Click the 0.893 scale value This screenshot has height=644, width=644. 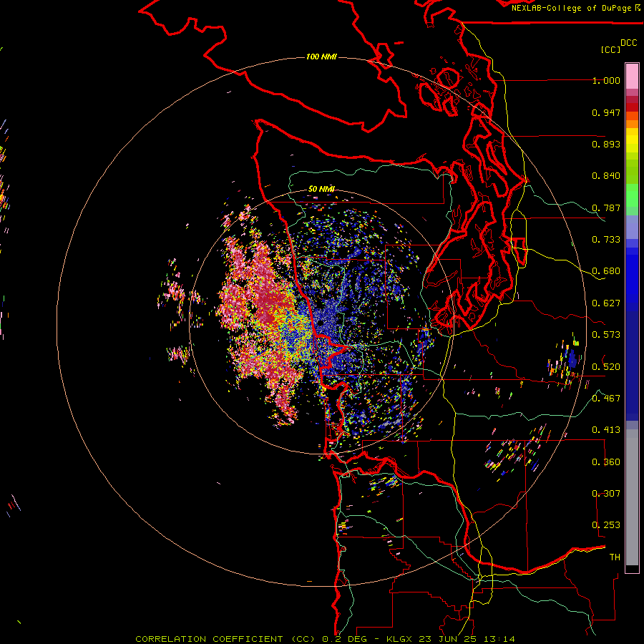(x=606, y=144)
